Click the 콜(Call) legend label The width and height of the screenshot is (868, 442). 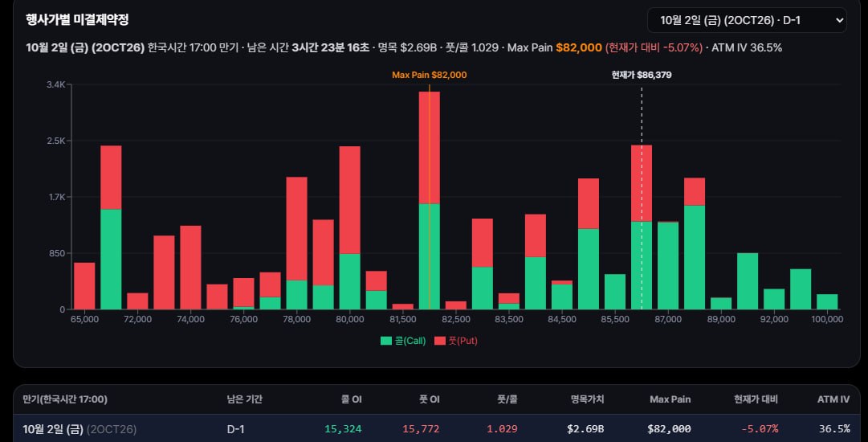pos(410,341)
